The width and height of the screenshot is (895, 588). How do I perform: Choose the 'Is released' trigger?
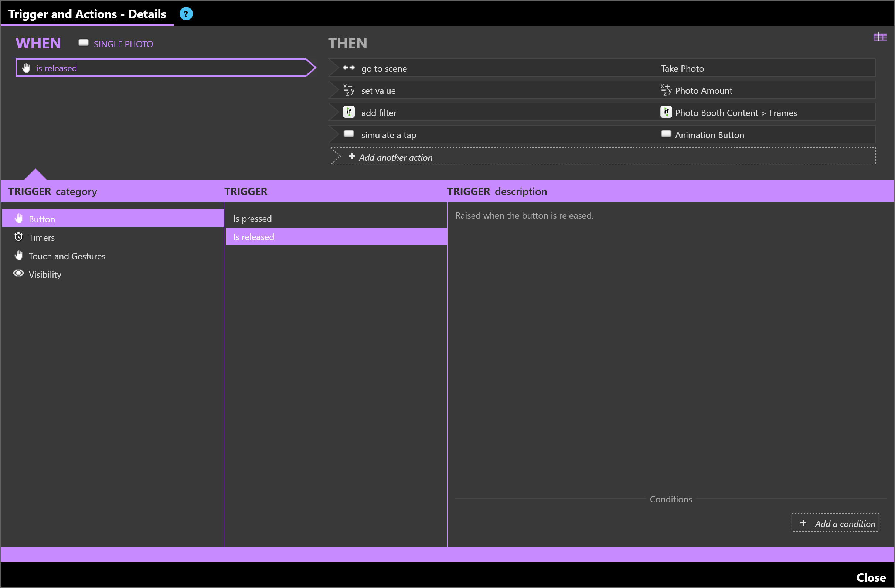pos(253,237)
